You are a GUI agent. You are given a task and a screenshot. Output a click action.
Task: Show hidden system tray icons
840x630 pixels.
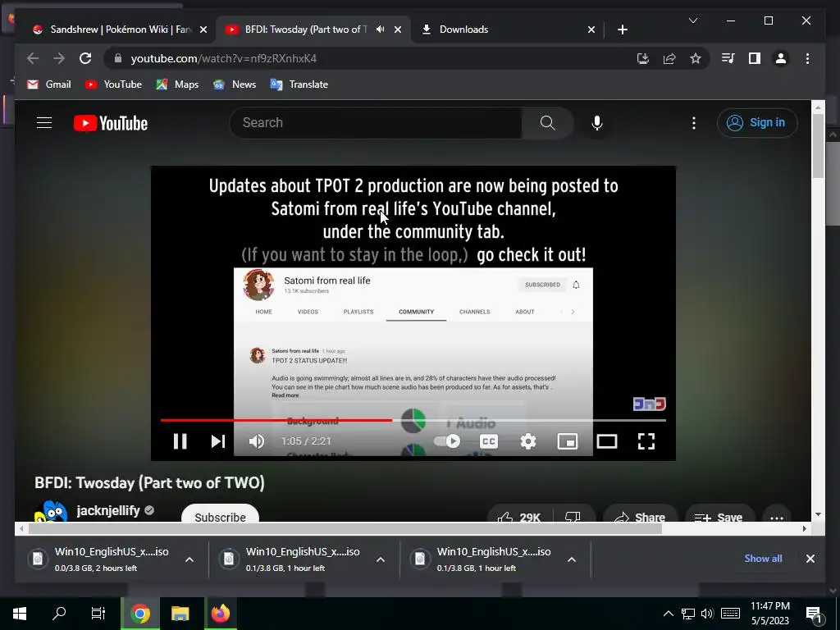pyautogui.click(x=668, y=614)
